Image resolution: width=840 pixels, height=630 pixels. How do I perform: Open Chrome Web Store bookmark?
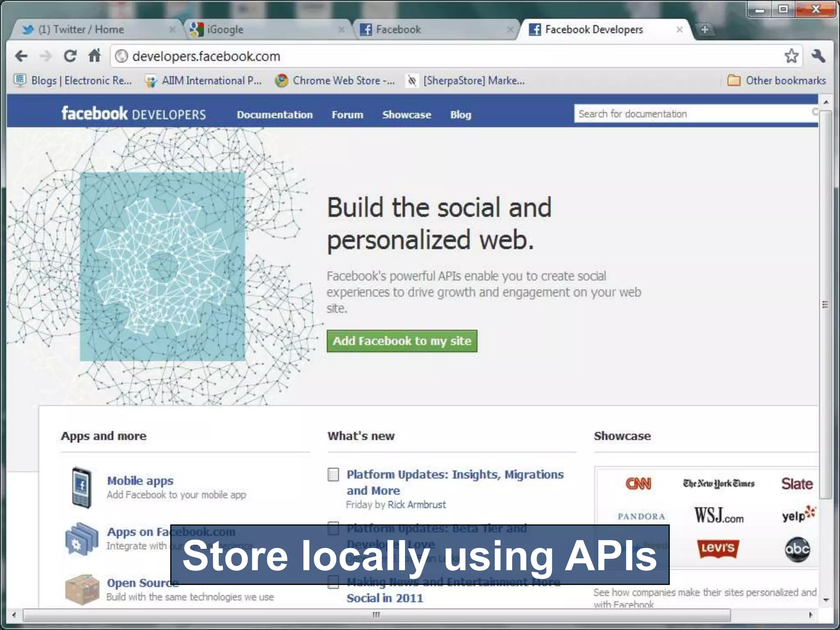335,80
